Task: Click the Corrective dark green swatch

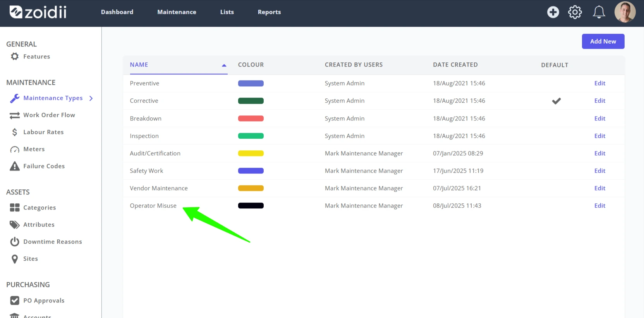Action: click(251, 101)
